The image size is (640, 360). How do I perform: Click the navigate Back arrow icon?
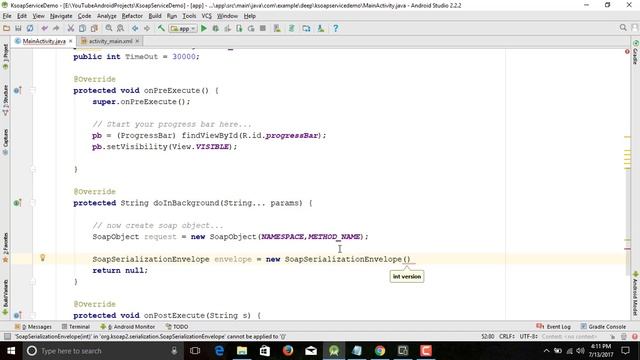point(135,28)
